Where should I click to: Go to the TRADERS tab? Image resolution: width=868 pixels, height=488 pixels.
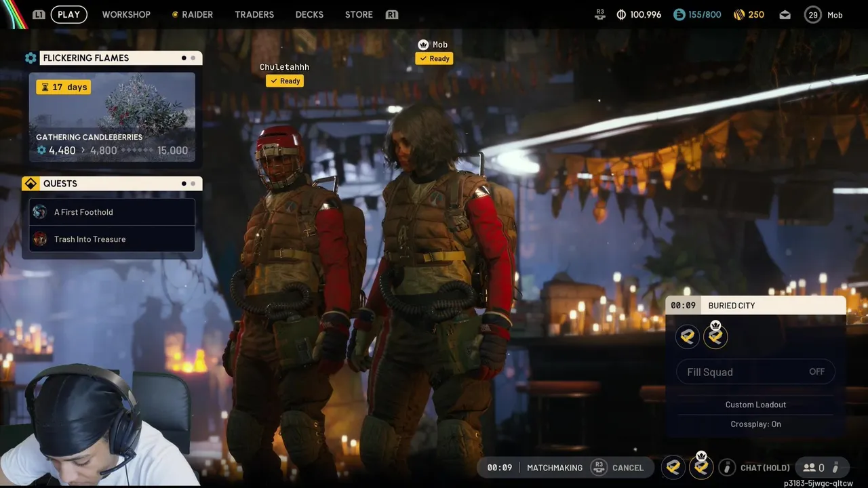tap(254, 14)
